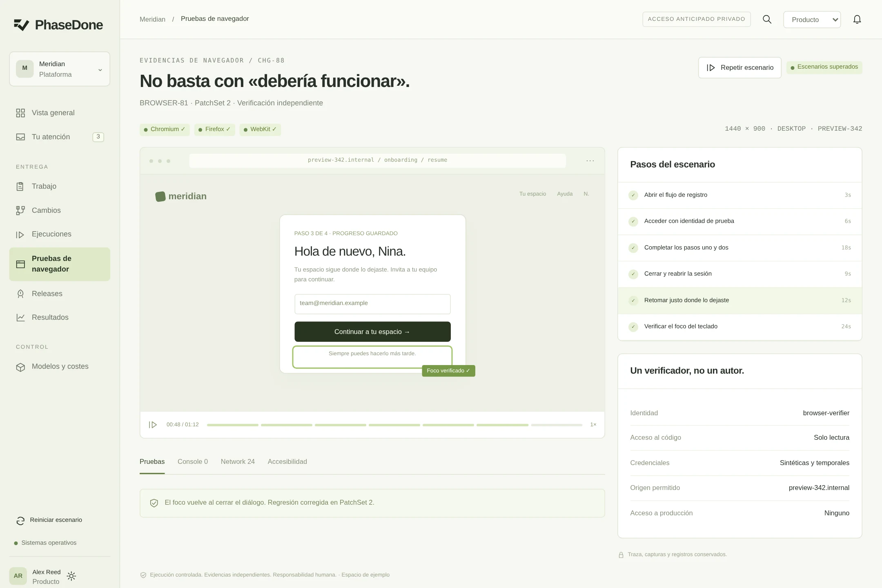
Task: Click the lock icon beside Traza, capturas
Action: (621, 555)
